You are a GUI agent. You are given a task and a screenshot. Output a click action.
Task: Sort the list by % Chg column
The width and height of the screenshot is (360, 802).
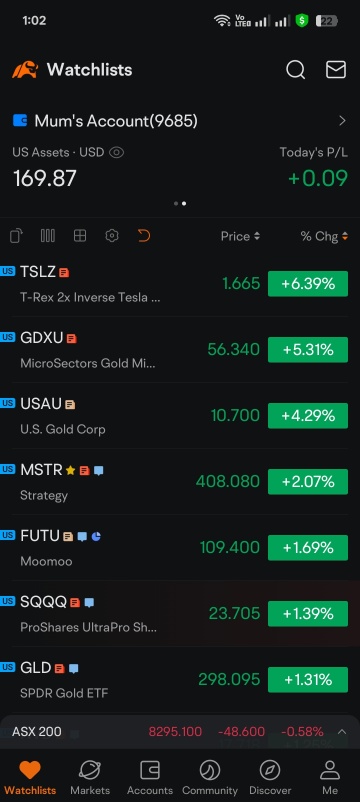point(324,236)
